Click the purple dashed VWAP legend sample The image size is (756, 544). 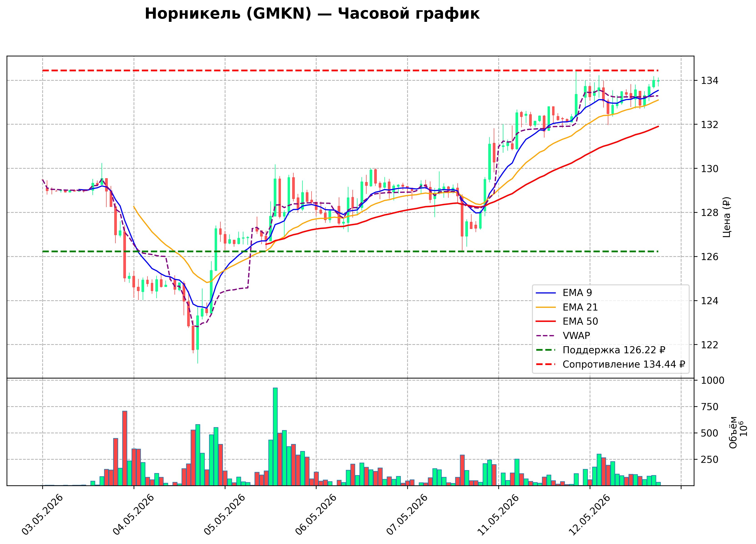pos(546,336)
